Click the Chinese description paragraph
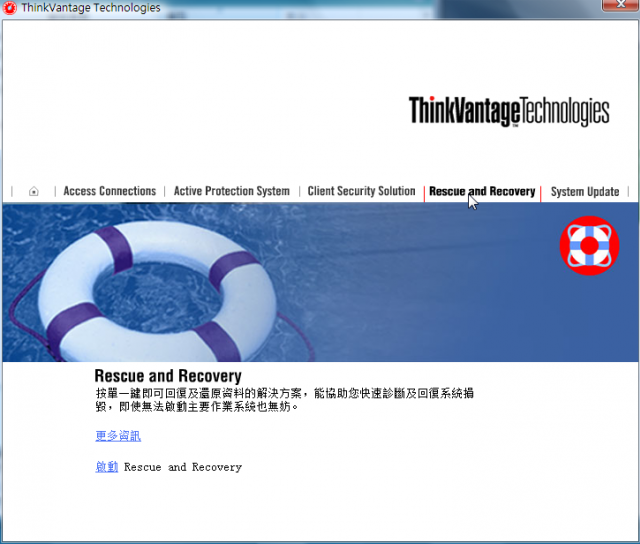This screenshot has width=640, height=544. 284,400
